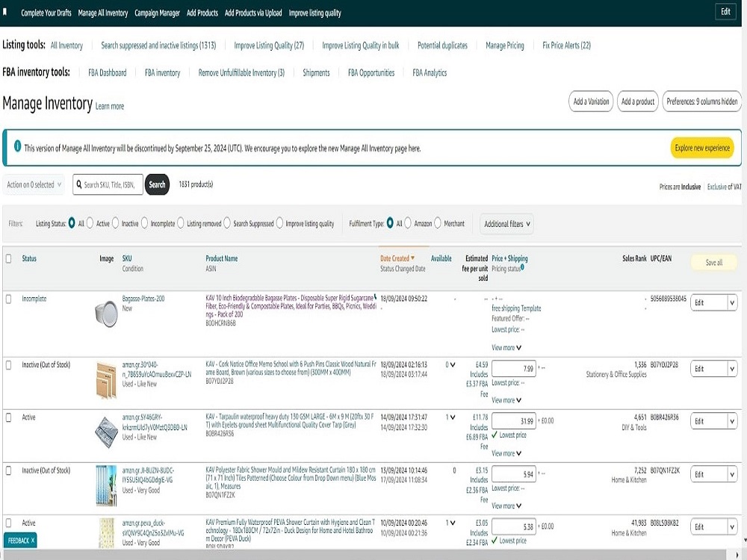Select the Inactive listing status radio
This screenshot has height=560, width=747.
(115, 223)
